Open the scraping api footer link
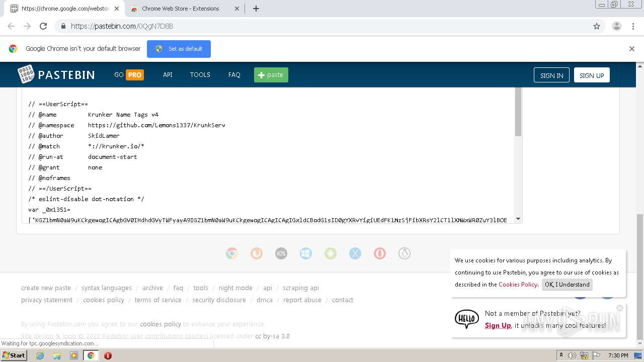The image size is (644, 362). [x=301, y=288]
